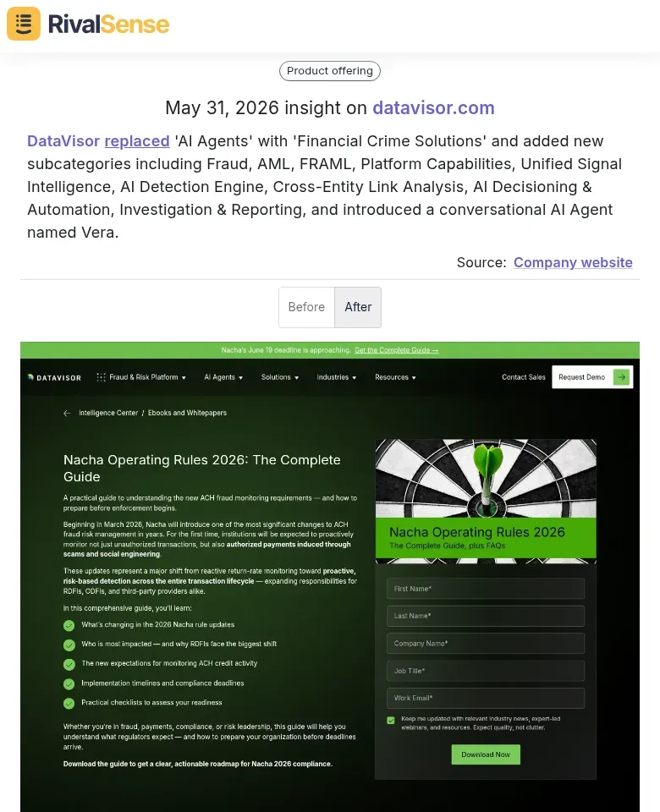Click 'May 31, 2026 insight on' heading text

click(266, 107)
